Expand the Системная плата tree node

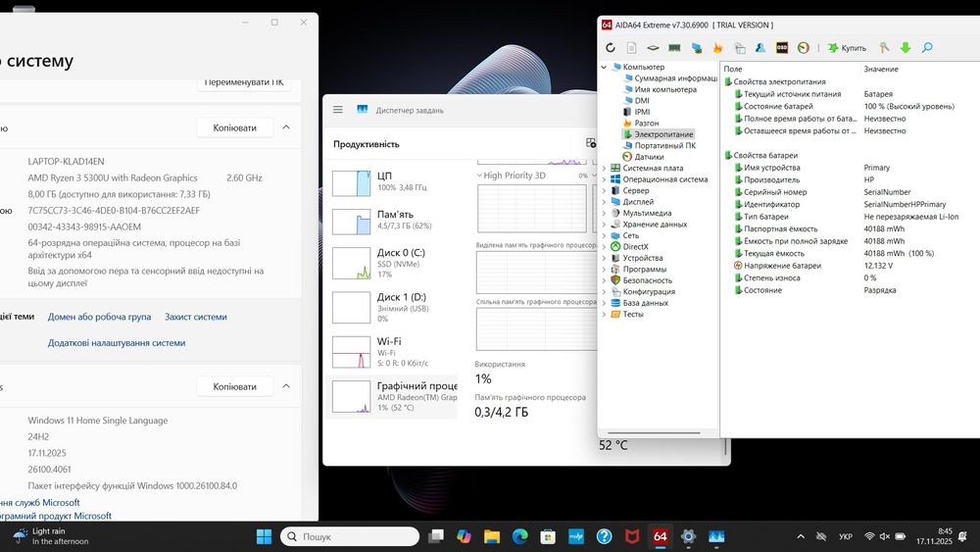[605, 168]
